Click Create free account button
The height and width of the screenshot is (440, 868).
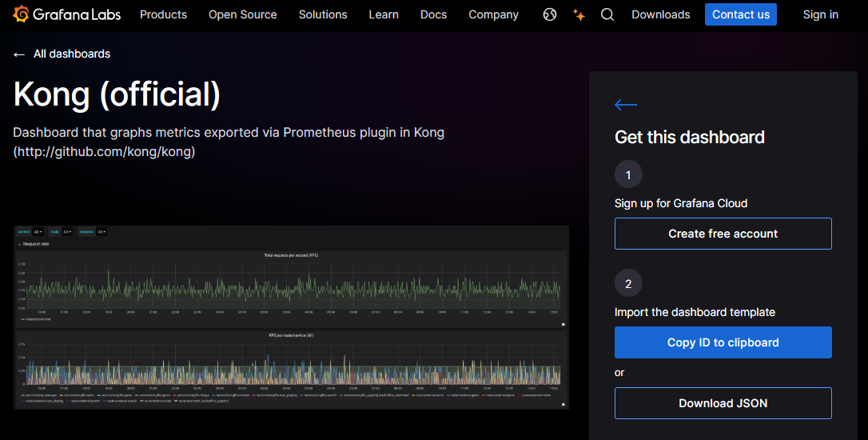(723, 234)
